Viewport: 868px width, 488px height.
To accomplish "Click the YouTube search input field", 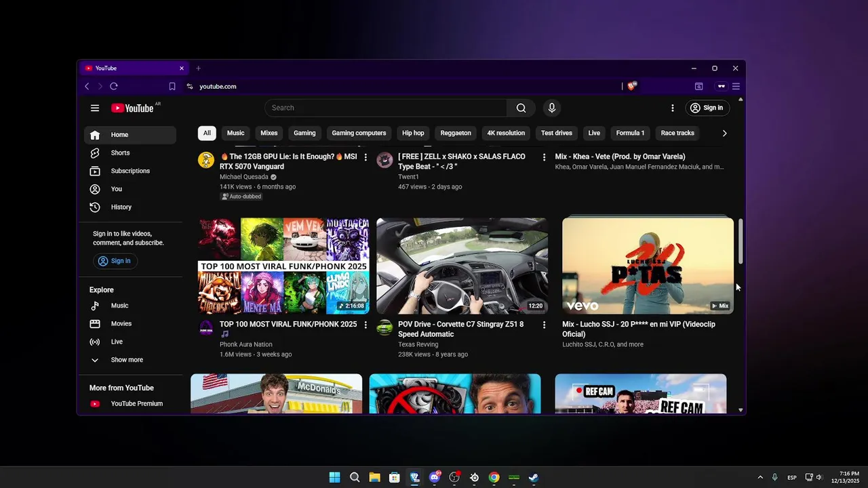I will tap(386, 108).
